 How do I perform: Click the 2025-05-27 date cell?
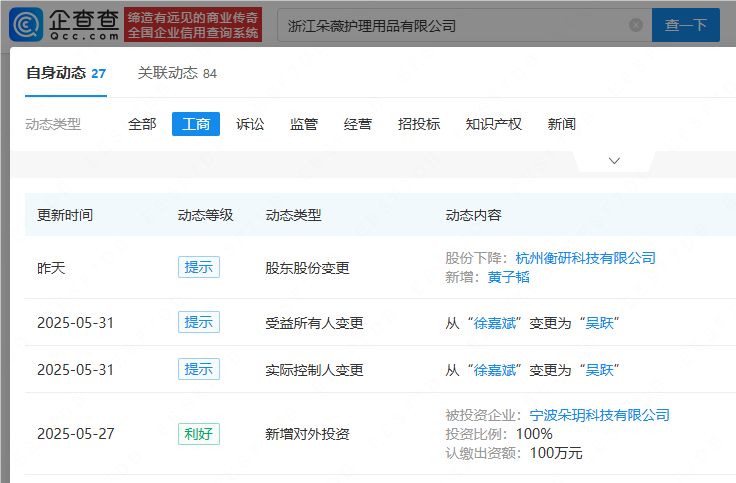[76, 434]
